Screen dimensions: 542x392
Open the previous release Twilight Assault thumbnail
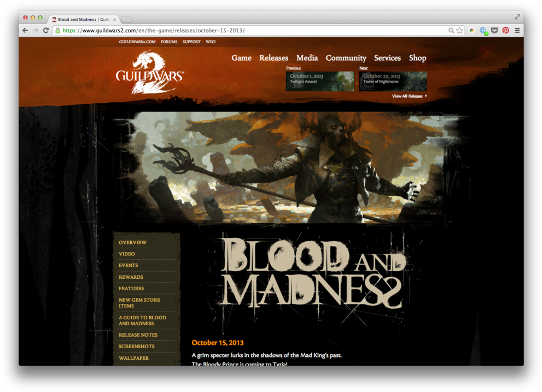[320, 81]
